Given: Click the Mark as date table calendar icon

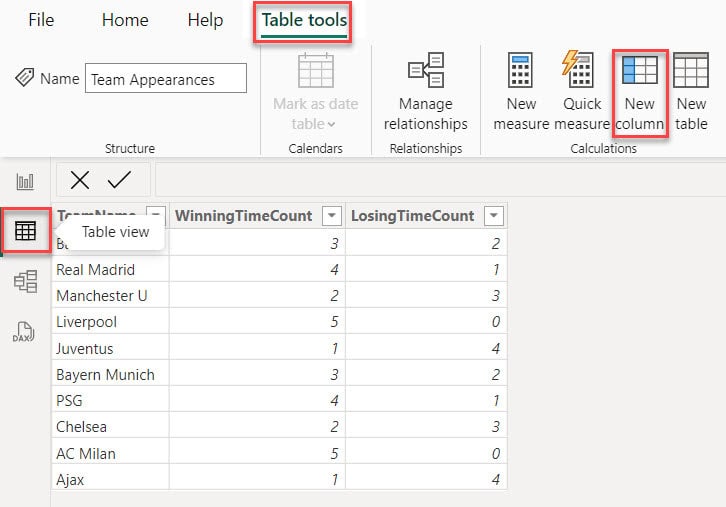Looking at the screenshot, I should tap(316, 70).
